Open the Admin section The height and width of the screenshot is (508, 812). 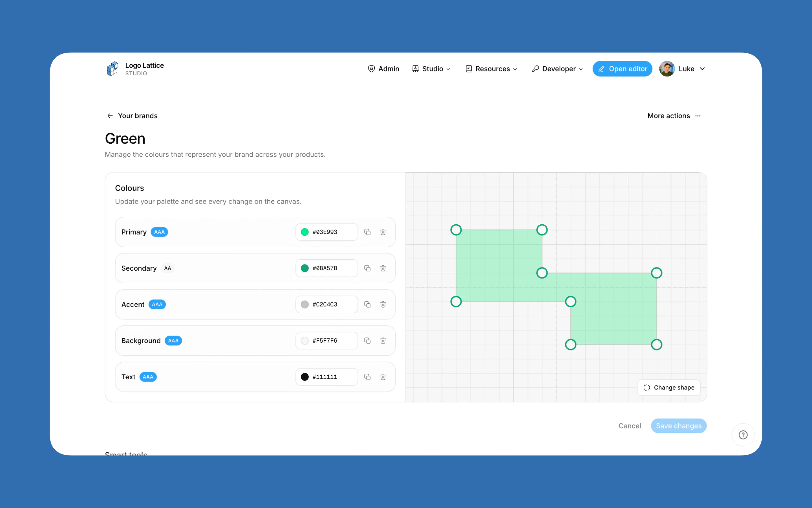tap(383, 69)
